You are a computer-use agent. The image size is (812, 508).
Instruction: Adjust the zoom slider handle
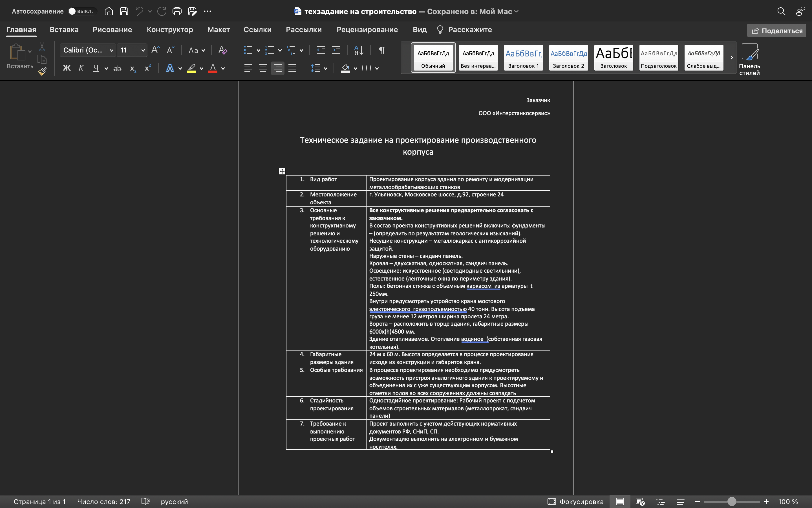tap(731, 501)
